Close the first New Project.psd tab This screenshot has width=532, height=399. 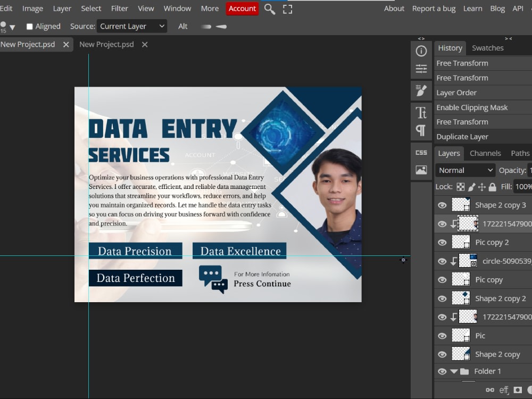pyautogui.click(x=66, y=45)
